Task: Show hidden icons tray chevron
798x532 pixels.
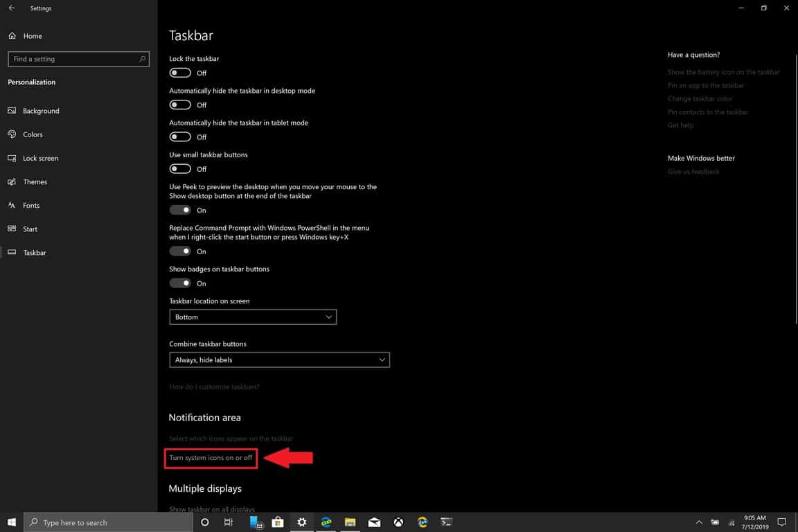Action: pyautogui.click(x=698, y=522)
